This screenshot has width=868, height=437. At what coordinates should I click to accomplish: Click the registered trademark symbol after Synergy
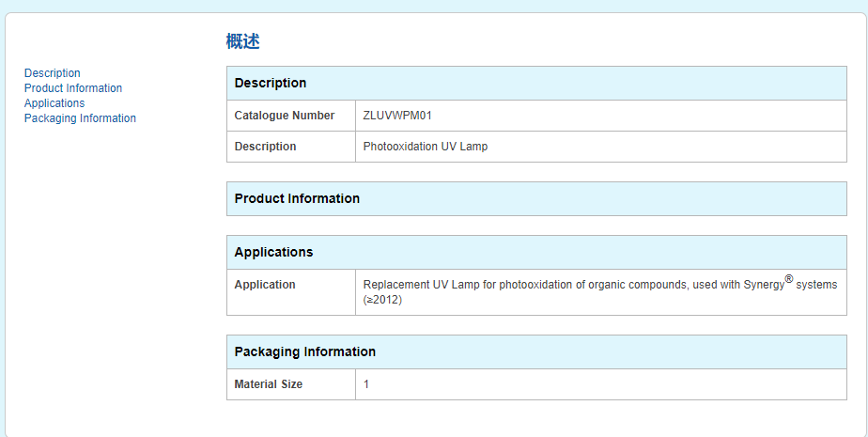[789, 279]
